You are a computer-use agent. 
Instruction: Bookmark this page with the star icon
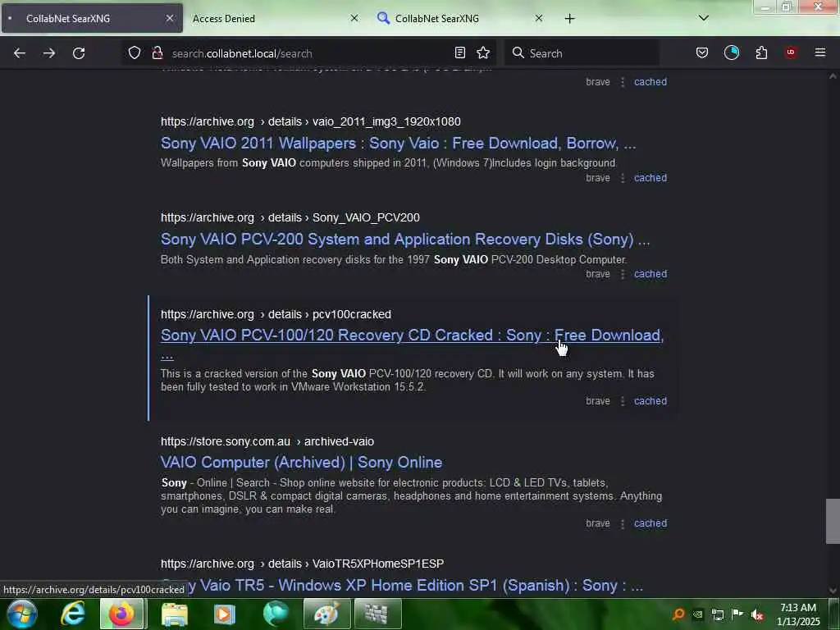(x=483, y=52)
